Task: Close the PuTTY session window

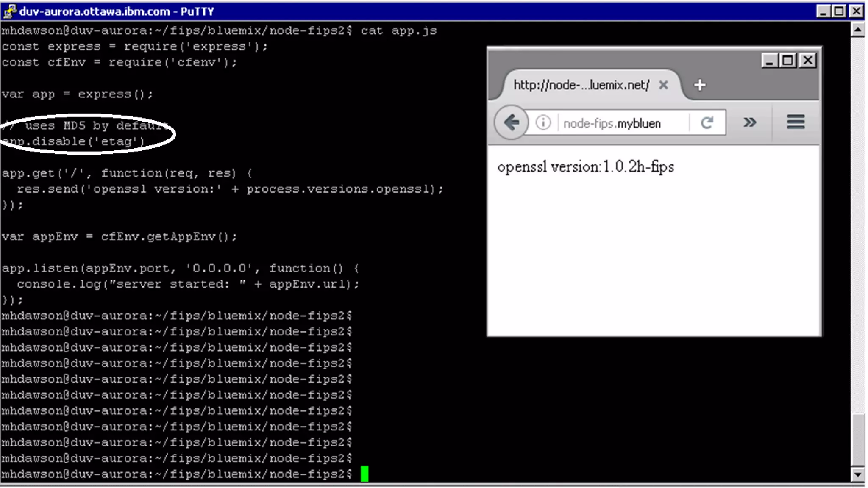Action: [856, 11]
